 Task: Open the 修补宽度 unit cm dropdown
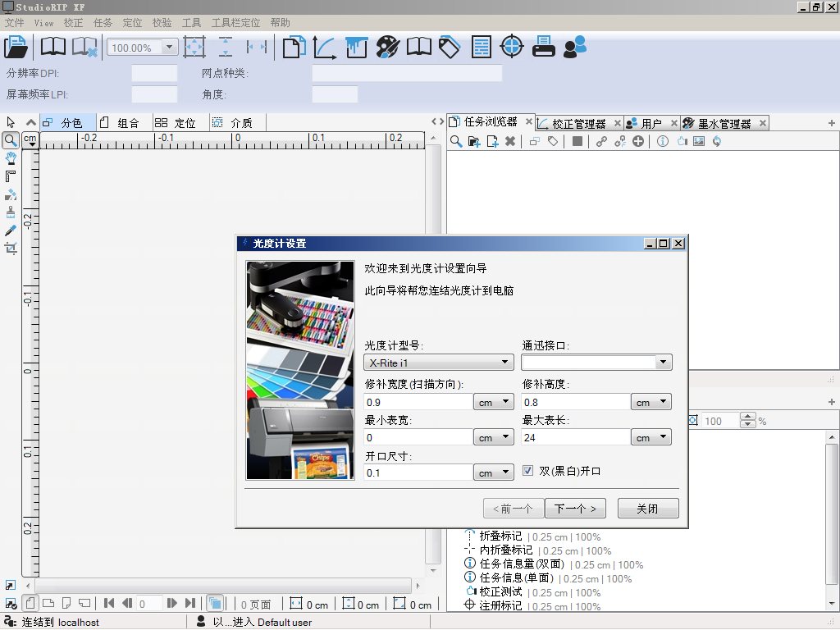(493, 402)
